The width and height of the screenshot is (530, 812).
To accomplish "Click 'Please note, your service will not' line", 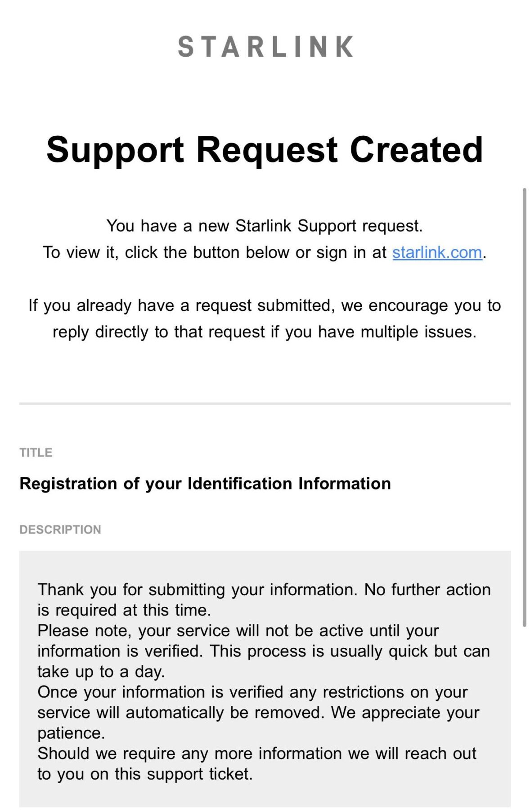I will [x=238, y=631].
